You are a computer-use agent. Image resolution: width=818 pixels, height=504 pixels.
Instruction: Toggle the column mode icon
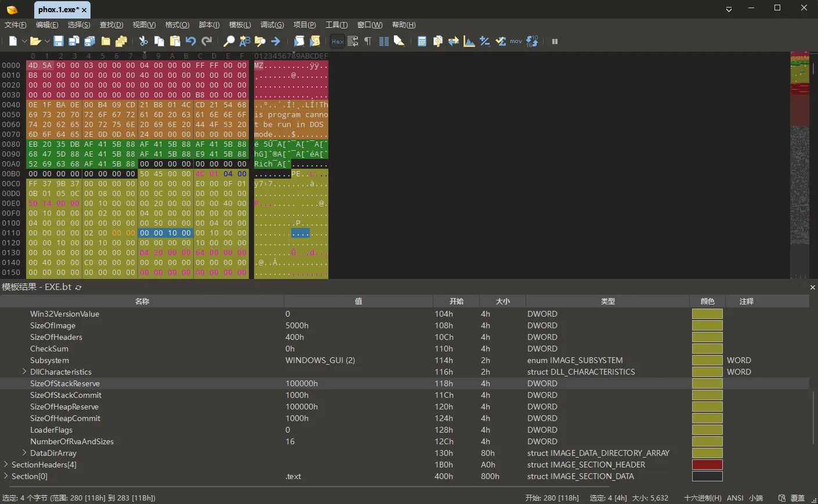pyautogui.click(x=383, y=41)
